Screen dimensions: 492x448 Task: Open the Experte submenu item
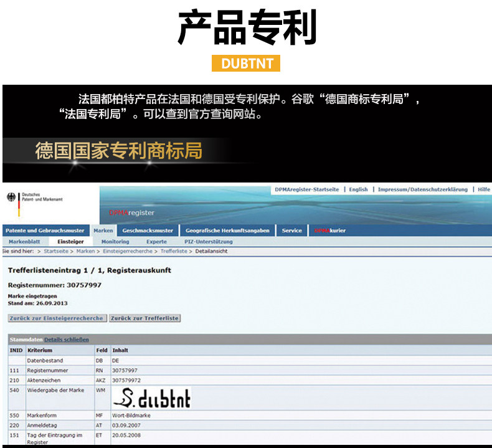[156, 241]
